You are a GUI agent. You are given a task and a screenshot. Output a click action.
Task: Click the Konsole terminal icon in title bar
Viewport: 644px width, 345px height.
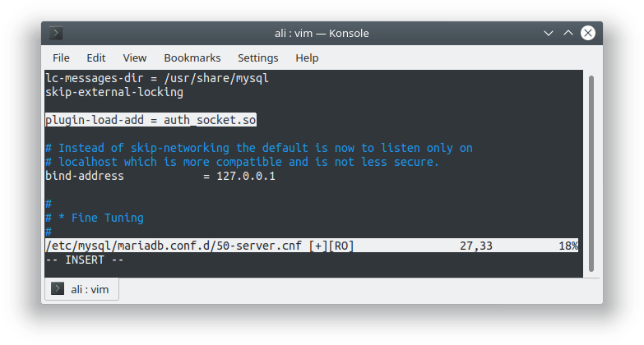(55, 34)
